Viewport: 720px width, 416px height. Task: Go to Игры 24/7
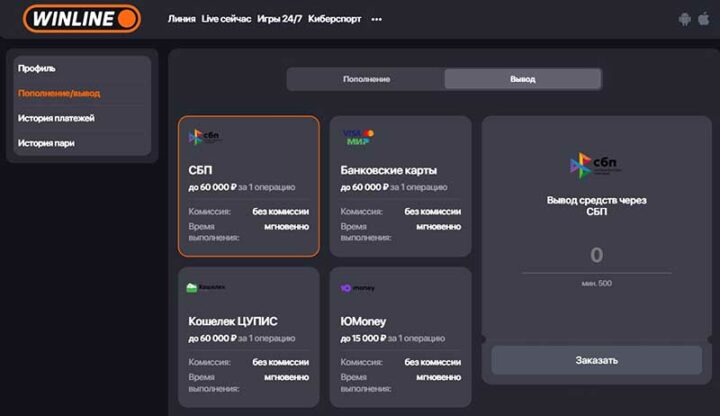[x=279, y=19]
